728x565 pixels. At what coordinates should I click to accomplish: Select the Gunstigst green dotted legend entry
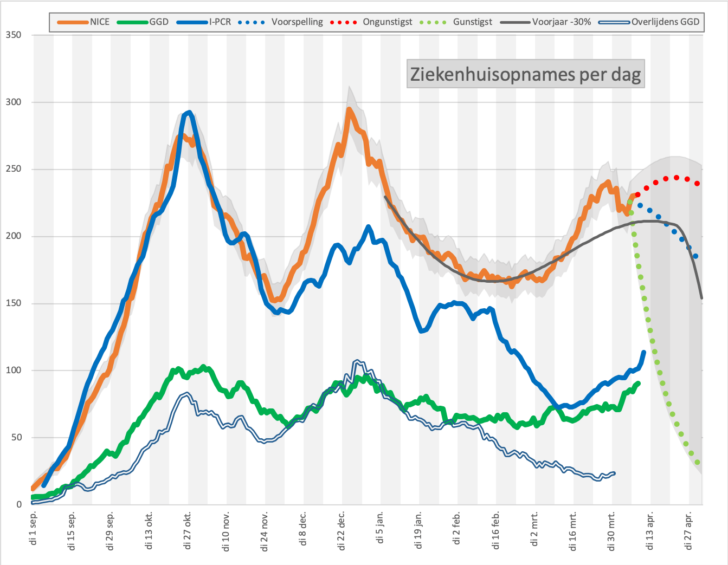click(455, 22)
